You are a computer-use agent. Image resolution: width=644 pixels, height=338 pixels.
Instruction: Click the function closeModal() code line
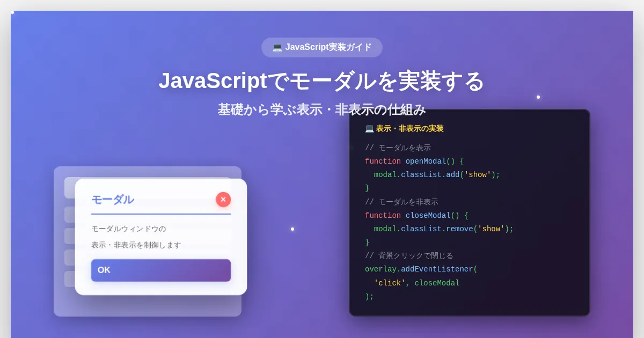pos(416,216)
